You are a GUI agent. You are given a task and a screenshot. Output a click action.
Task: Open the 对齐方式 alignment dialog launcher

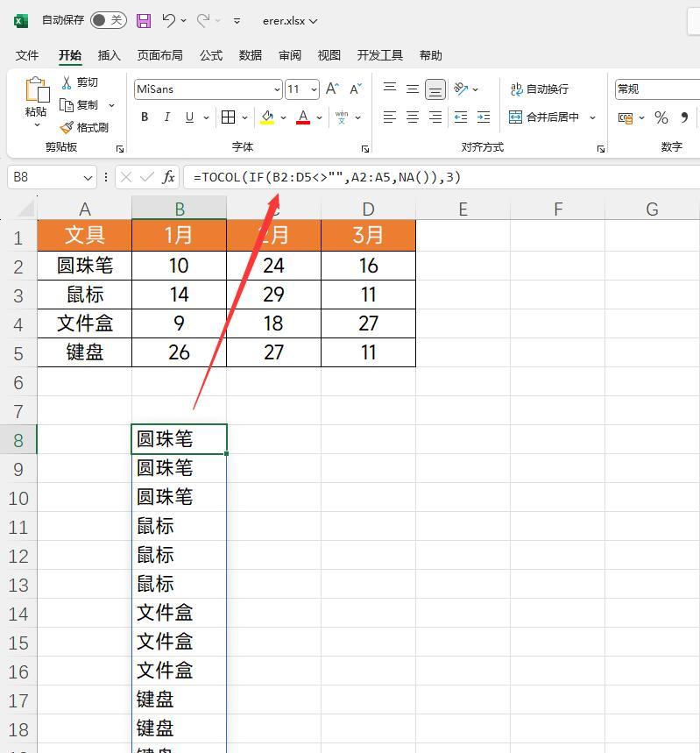pyautogui.click(x=601, y=149)
